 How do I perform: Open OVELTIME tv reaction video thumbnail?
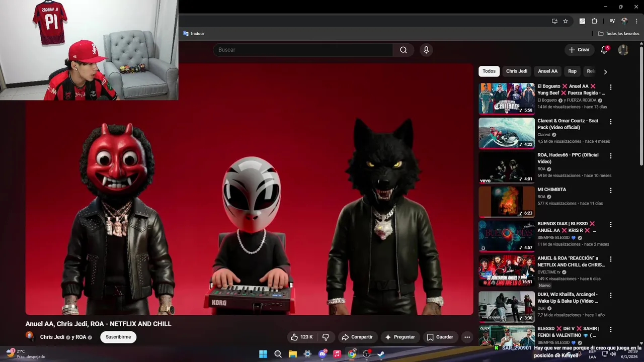click(507, 271)
